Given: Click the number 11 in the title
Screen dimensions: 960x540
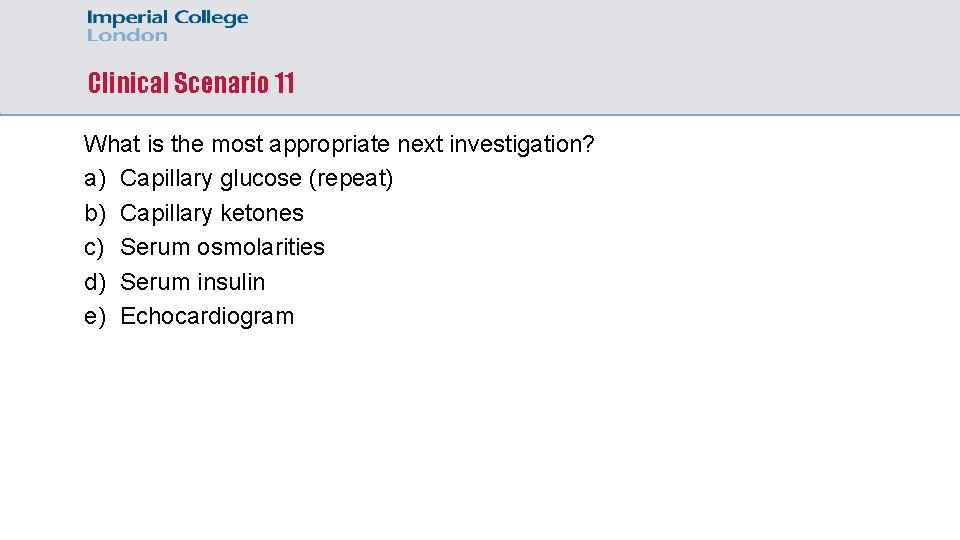Looking at the screenshot, I should point(283,83).
